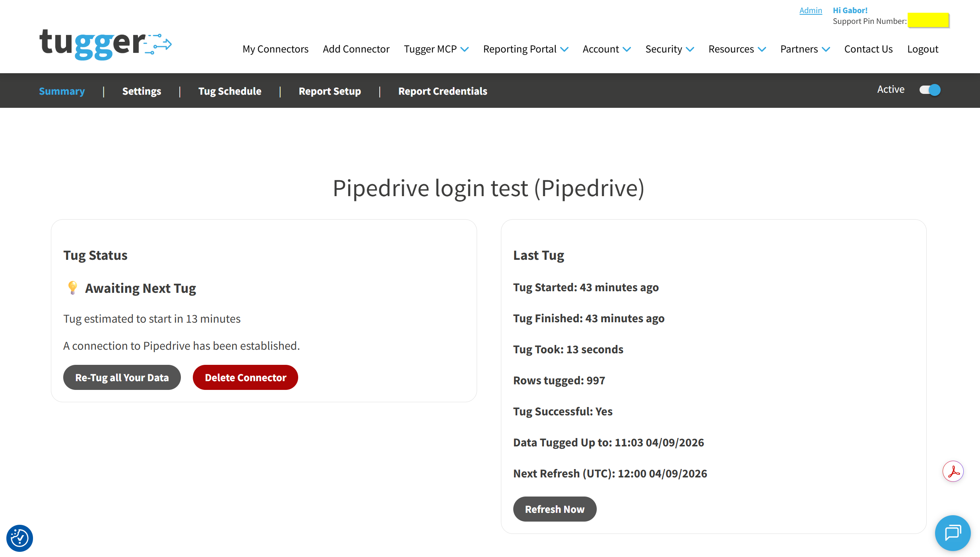The image size is (980, 557).
Task: Click 'Tug Took: 13 seconds' text
Action: pos(568,349)
